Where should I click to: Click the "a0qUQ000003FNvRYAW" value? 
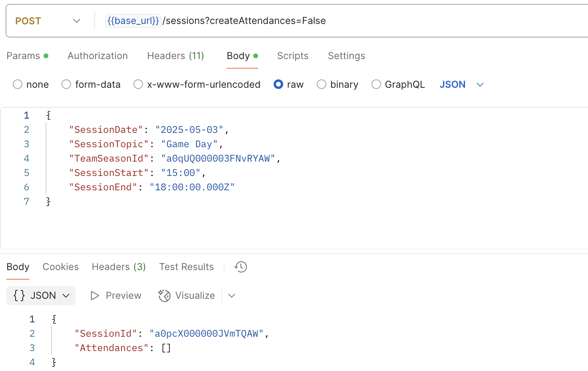(x=218, y=158)
